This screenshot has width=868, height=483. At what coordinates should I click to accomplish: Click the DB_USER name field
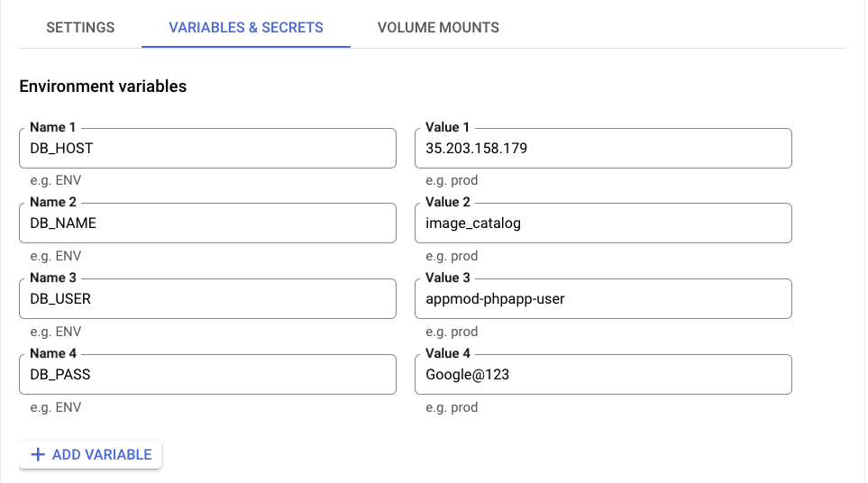(207, 299)
